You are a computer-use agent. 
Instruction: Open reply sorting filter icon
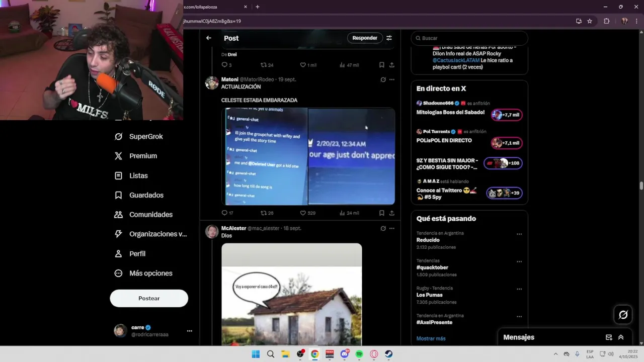tap(389, 38)
